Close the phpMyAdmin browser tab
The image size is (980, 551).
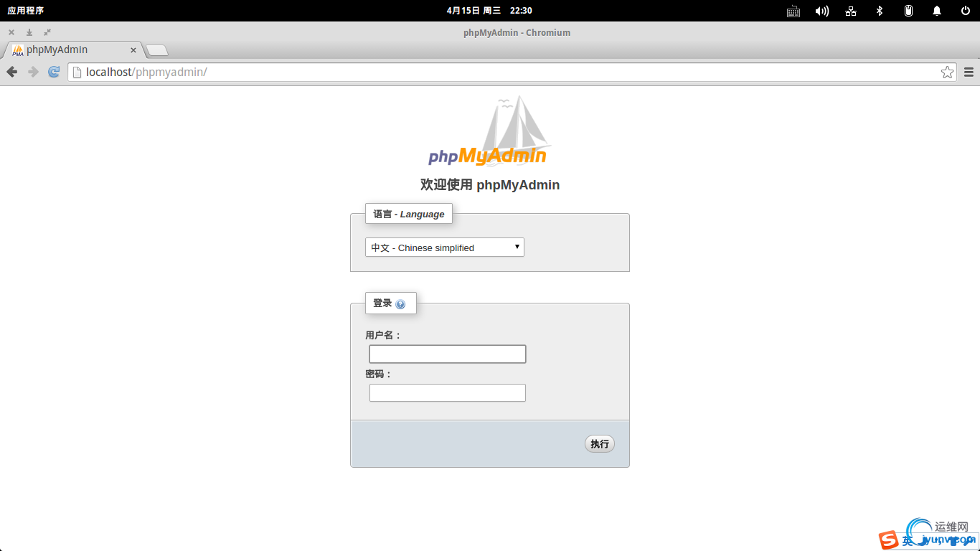click(x=133, y=50)
